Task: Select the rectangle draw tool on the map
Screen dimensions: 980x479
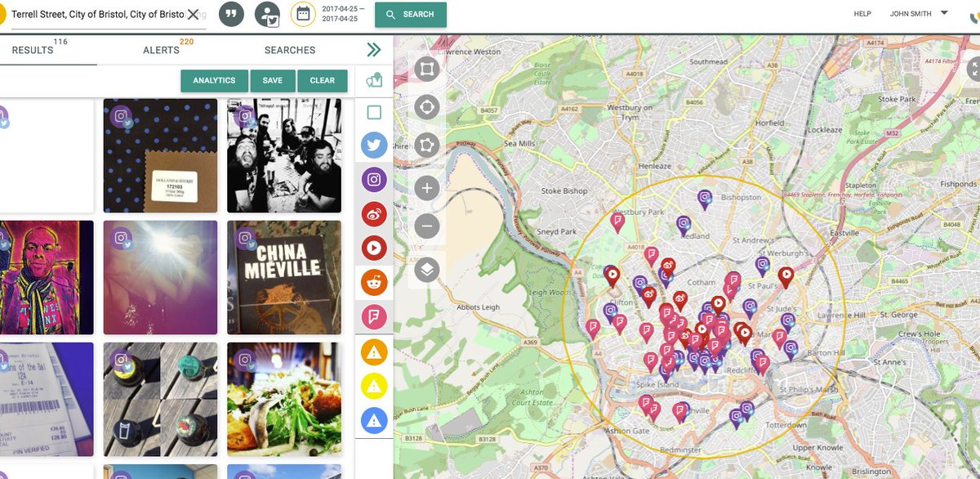Action: tap(426, 69)
